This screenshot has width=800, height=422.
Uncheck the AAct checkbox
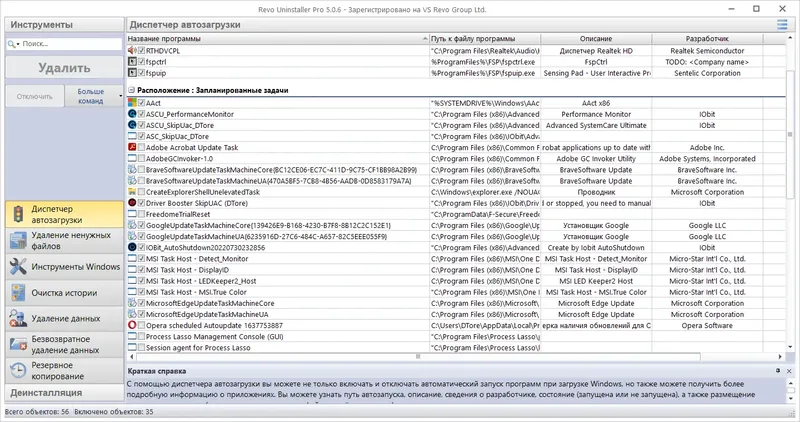tap(141, 103)
